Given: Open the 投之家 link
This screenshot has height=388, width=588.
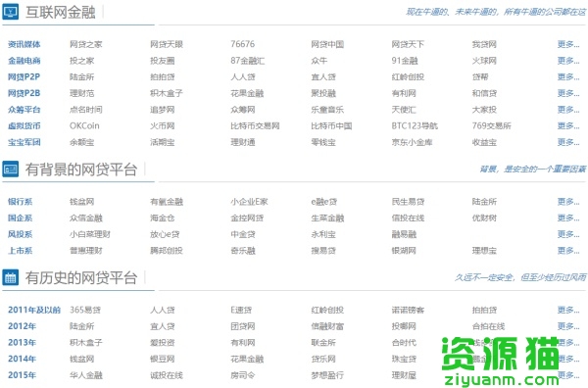Looking at the screenshot, I should (x=81, y=61).
